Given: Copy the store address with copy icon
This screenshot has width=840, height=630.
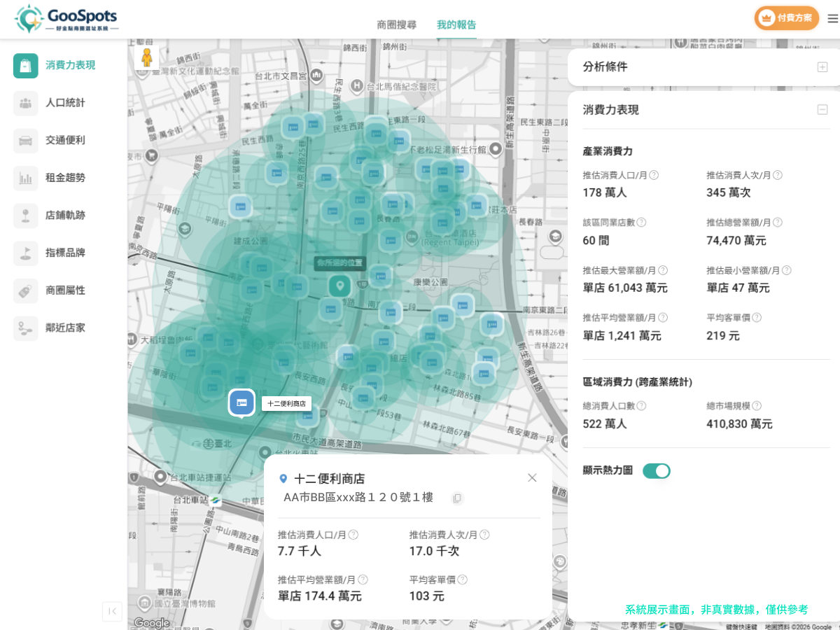Looking at the screenshot, I should (457, 498).
